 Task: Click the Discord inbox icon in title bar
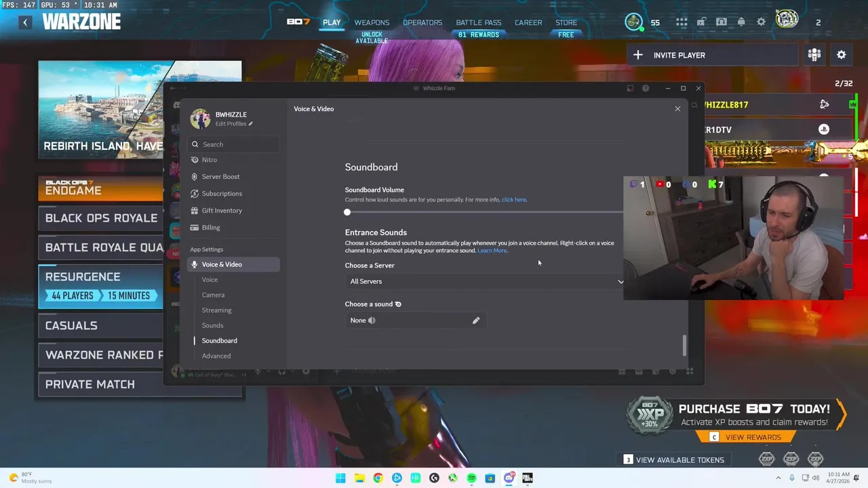coord(630,88)
